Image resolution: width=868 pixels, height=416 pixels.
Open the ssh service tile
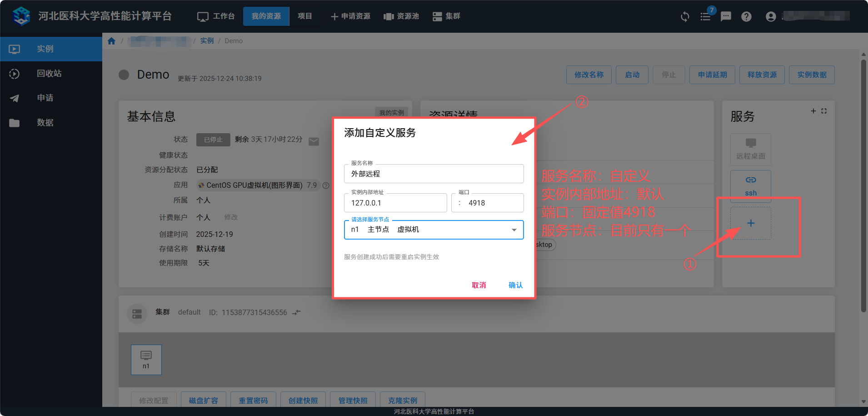pos(751,185)
